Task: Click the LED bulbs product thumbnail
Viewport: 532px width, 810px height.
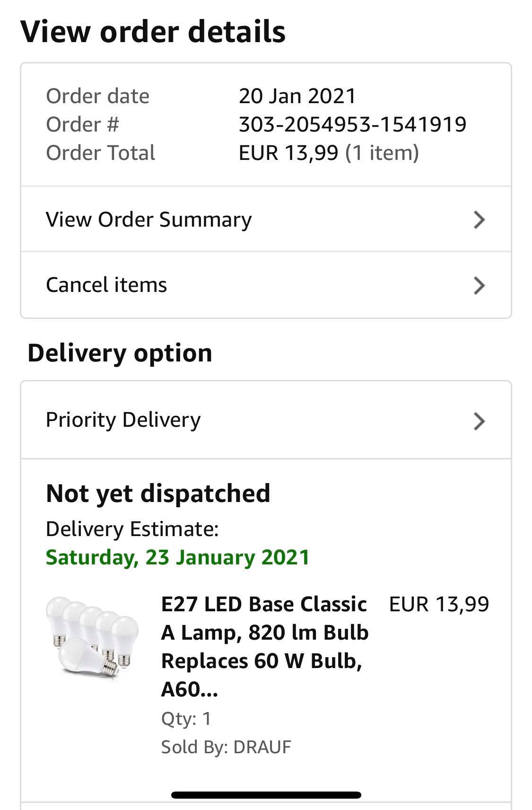Action: [93, 638]
